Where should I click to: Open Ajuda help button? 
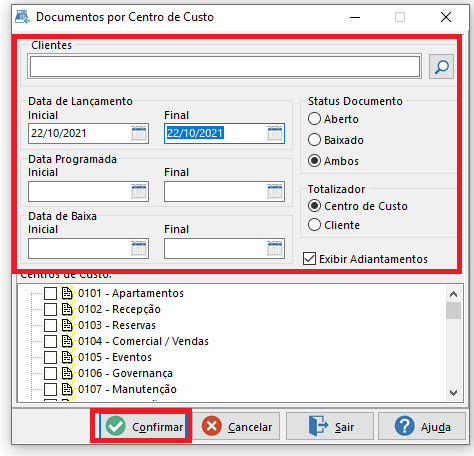pyautogui.click(x=422, y=426)
